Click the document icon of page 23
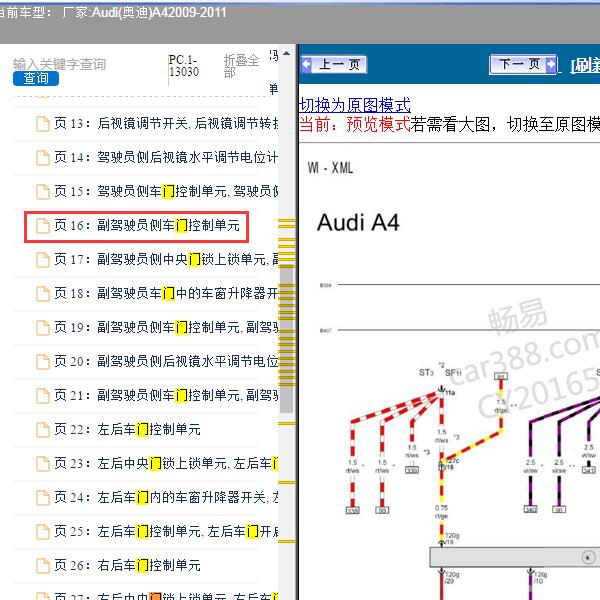Screen dimensions: 600x600 tap(43, 463)
